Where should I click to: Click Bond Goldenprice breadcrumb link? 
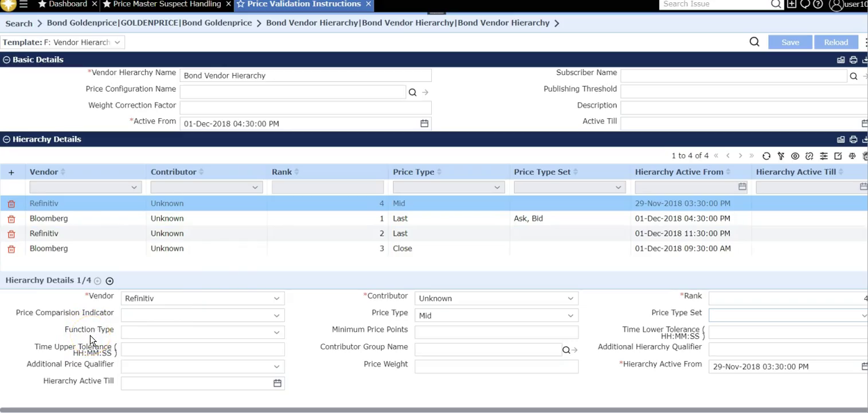(149, 23)
